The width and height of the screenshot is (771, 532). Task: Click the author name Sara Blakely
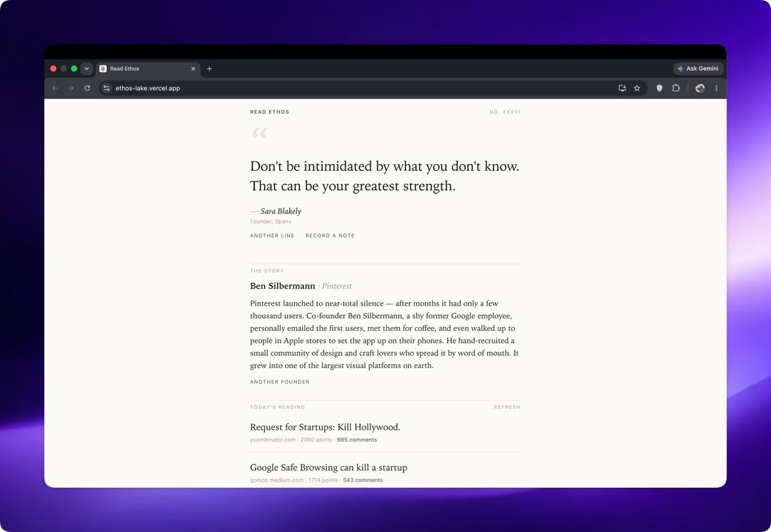(x=281, y=211)
